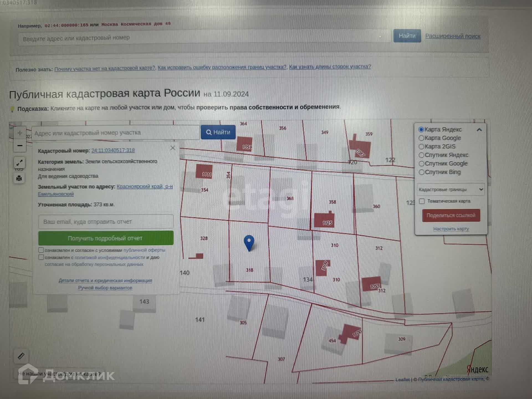This screenshot has width=532, height=399.
Task: Enable Тематическая карта checkbox
Action: pos(422,201)
